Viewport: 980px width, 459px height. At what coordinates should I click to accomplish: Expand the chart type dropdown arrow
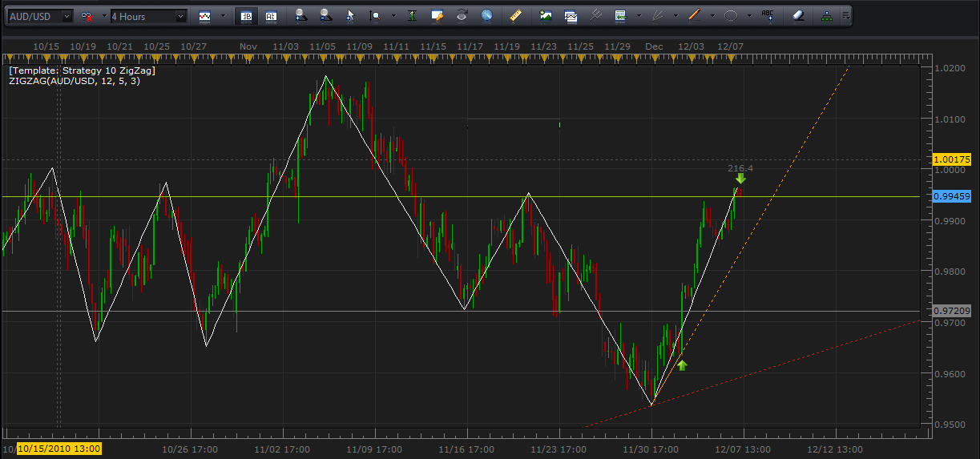[222, 16]
